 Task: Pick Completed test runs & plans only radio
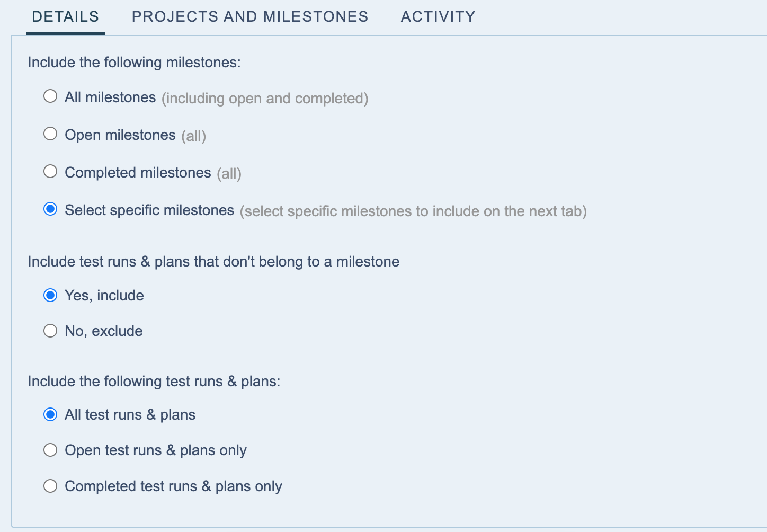coord(50,486)
